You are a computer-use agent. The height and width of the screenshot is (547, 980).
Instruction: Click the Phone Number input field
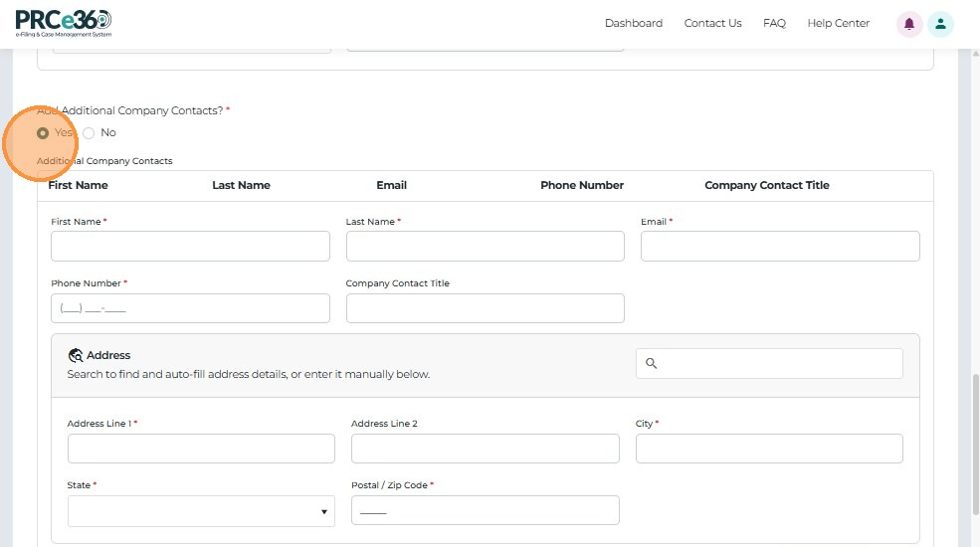coord(190,308)
